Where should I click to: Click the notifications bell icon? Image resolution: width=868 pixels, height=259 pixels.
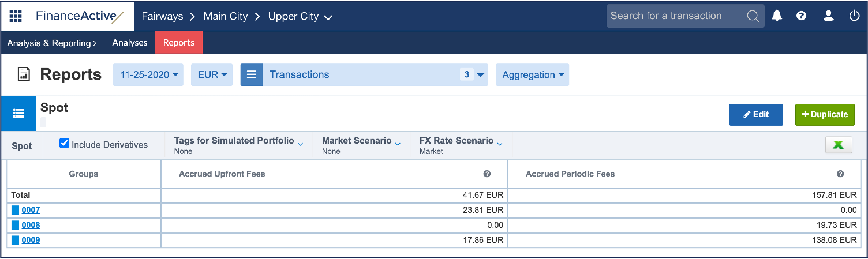coord(777,16)
